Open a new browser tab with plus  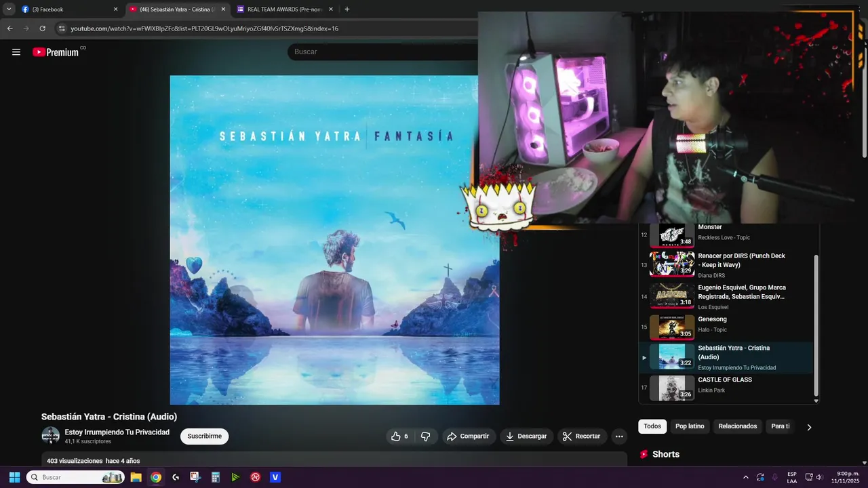(347, 9)
